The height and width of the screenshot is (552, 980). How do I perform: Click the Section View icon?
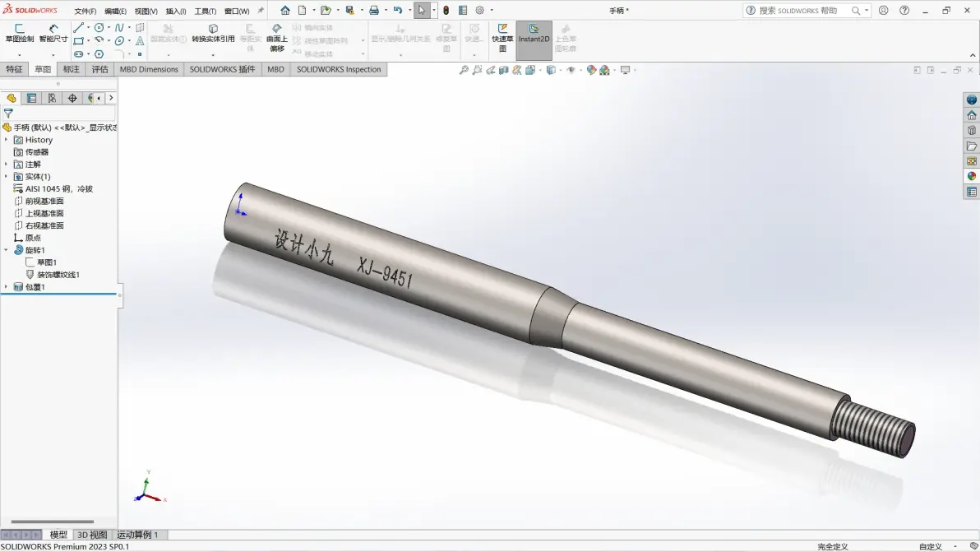pyautogui.click(x=504, y=70)
